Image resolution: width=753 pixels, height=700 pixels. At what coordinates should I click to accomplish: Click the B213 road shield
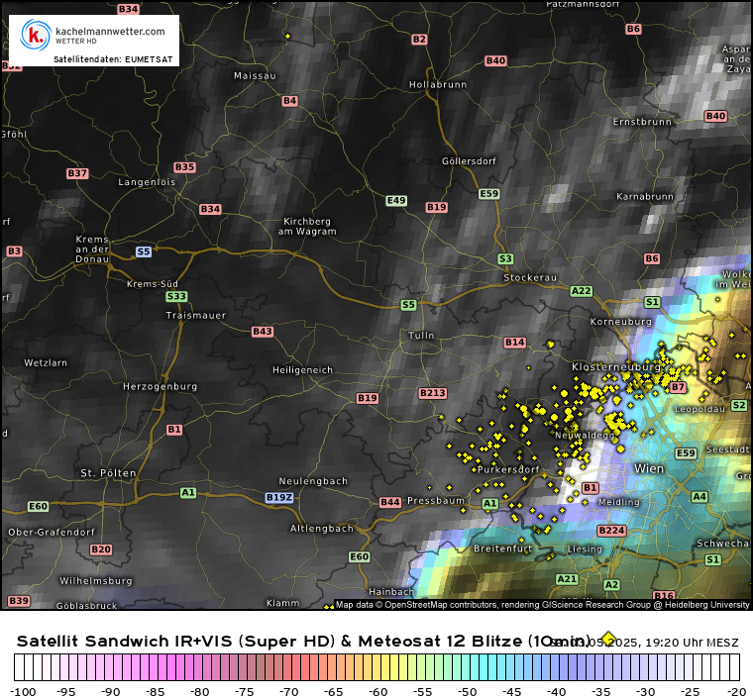coord(432,393)
